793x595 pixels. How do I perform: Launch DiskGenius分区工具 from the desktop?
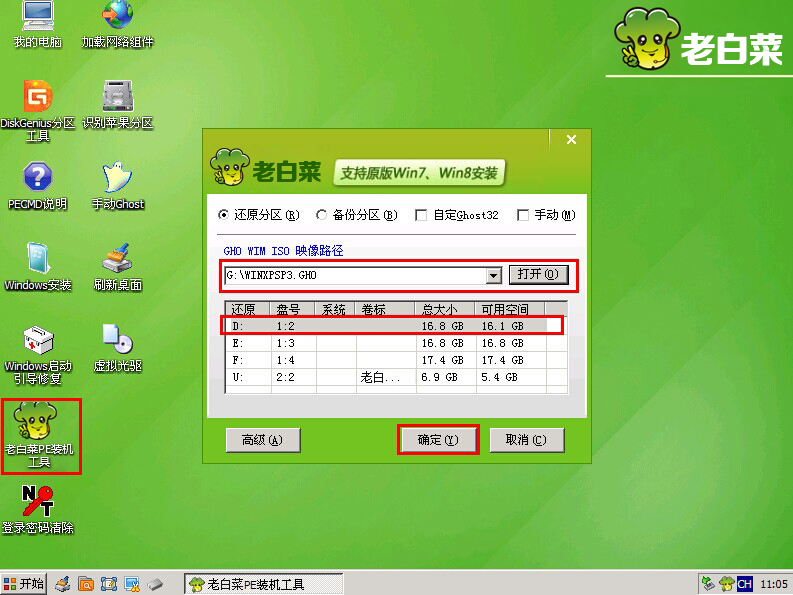pyautogui.click(x=38, y=110)
